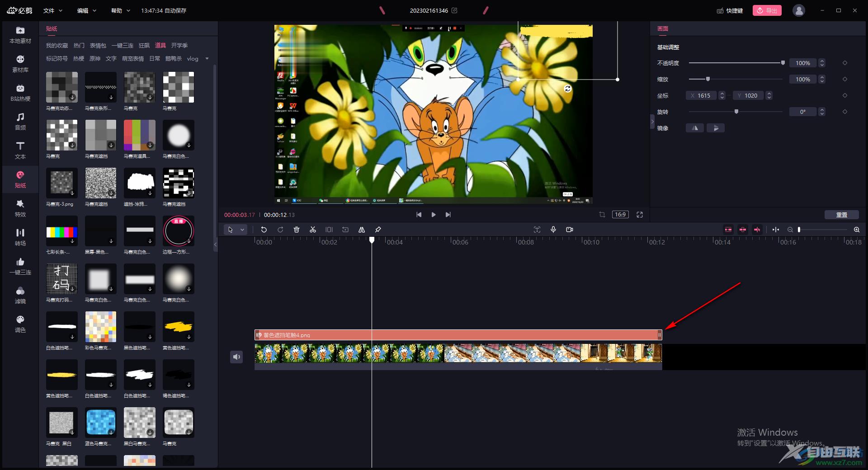Adjust the 缩放 scale slider

(x=736, y=79)
